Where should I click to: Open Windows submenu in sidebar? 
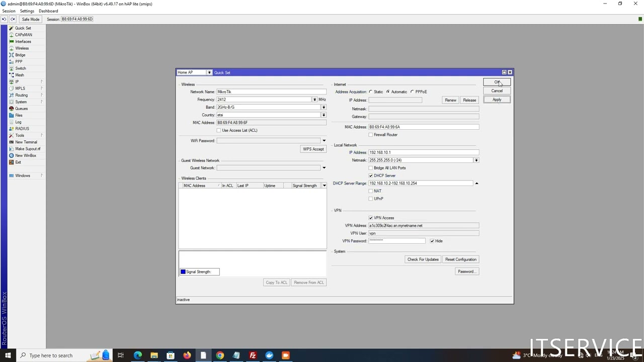pos(26,175)
